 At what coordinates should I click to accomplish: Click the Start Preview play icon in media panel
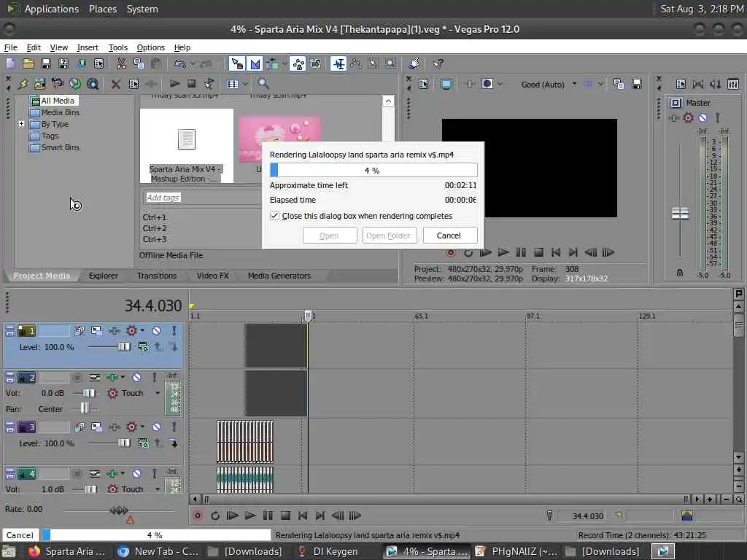tap(174, 84)
